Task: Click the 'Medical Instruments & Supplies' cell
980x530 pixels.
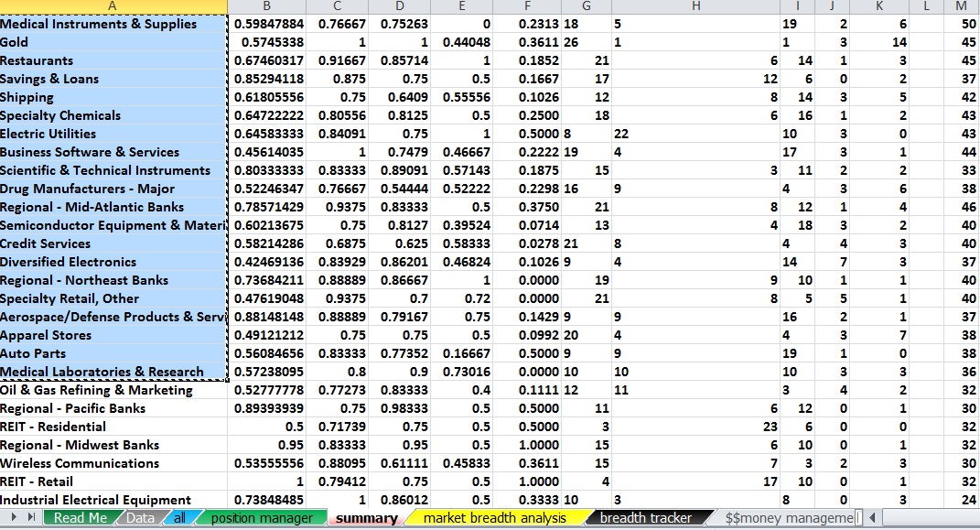Action: 113,24
